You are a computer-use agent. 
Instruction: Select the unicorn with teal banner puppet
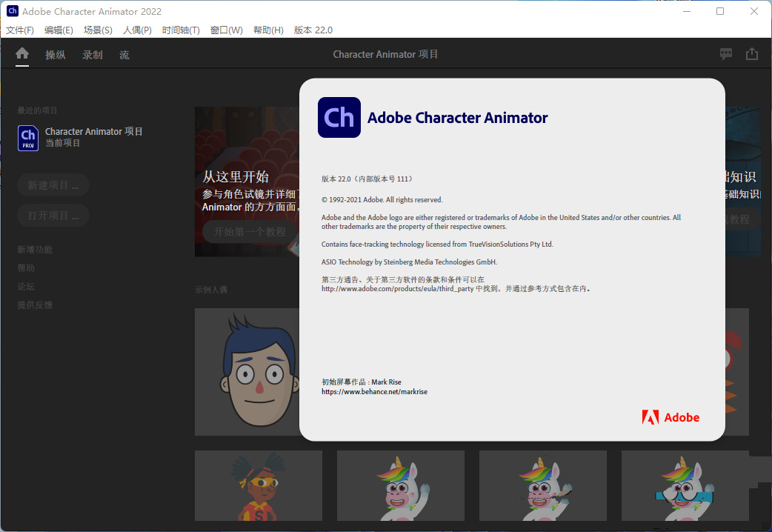click(x=685, y=486)
